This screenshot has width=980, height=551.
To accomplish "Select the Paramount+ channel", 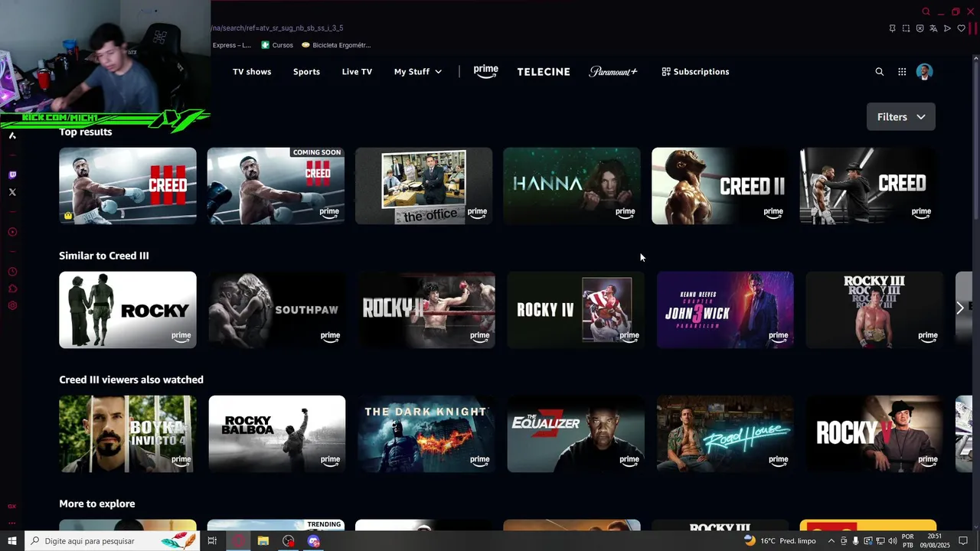I will (x=612, y=72).
